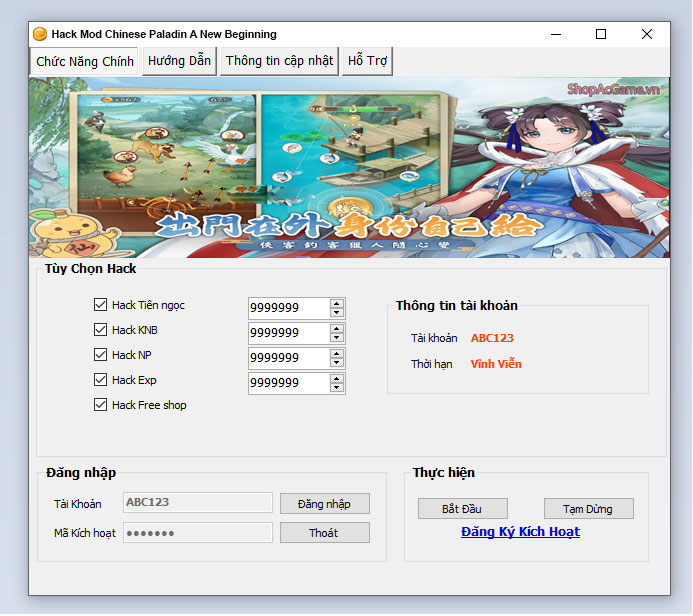Increase the Hack KNB value with up arrow
Image resolution: width=693 pixels, height=616 pixels.
tap(337, 329)
